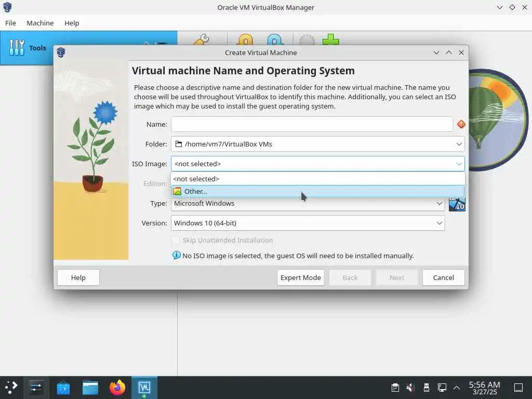
Task: Switch to Expert Mode
Action: coord(301,277)
